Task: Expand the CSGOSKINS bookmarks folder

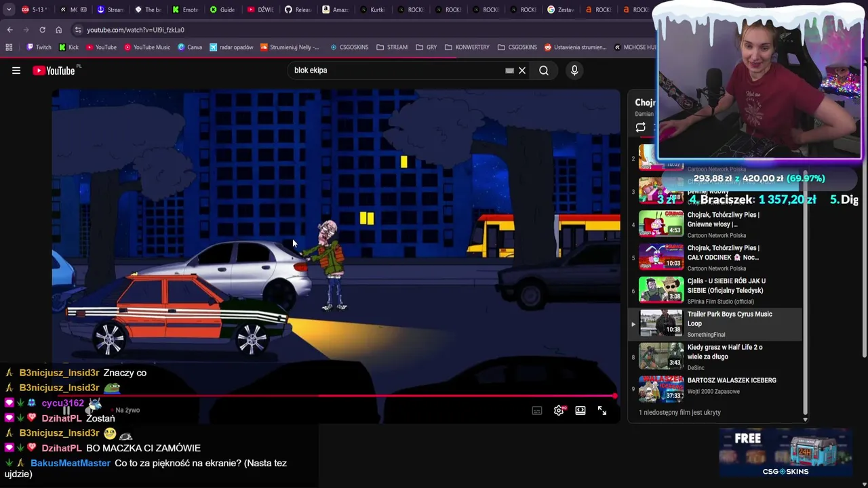Action: click(517, 47)
